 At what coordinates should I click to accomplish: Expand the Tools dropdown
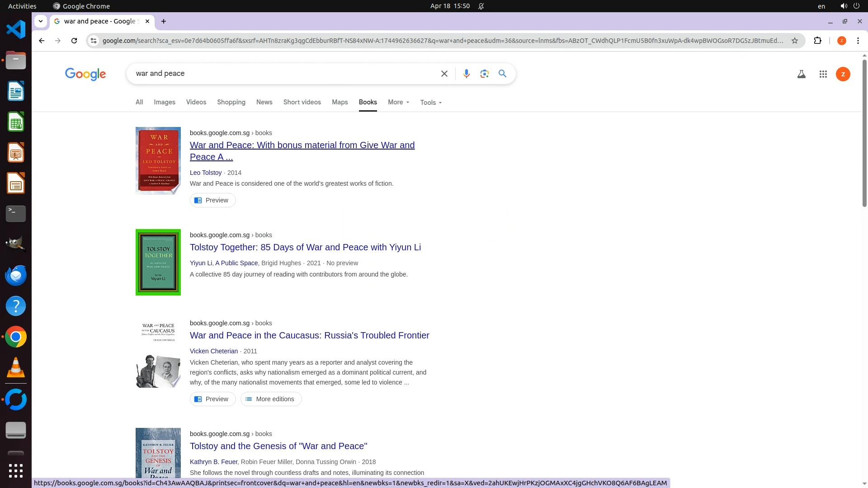click(x=430, y=103)
